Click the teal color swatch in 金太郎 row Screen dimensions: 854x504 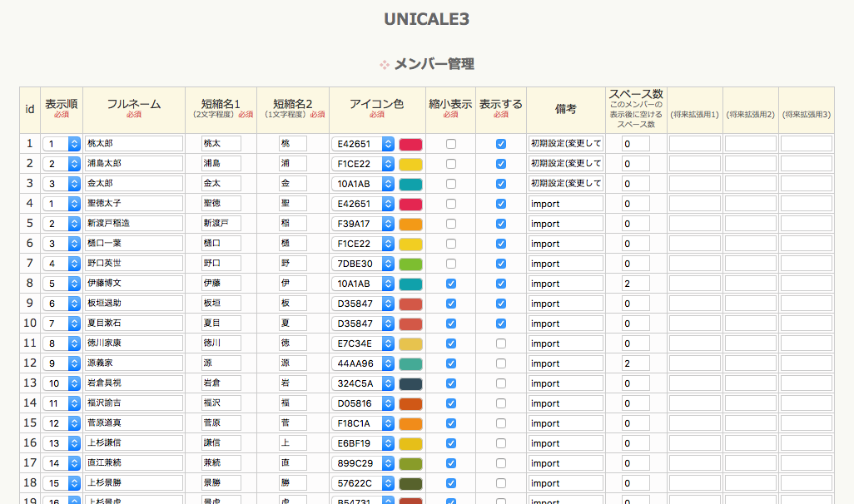[x=411, y=184]
